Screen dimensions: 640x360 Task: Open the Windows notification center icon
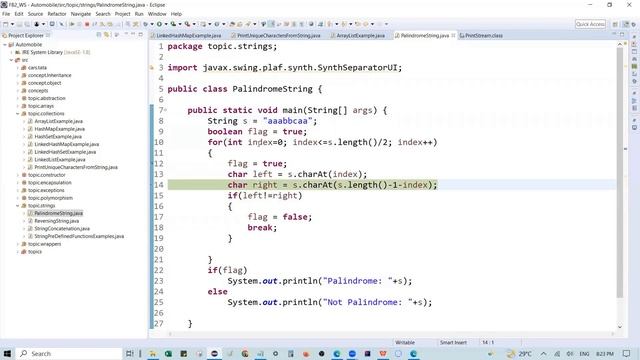(627, 353)
